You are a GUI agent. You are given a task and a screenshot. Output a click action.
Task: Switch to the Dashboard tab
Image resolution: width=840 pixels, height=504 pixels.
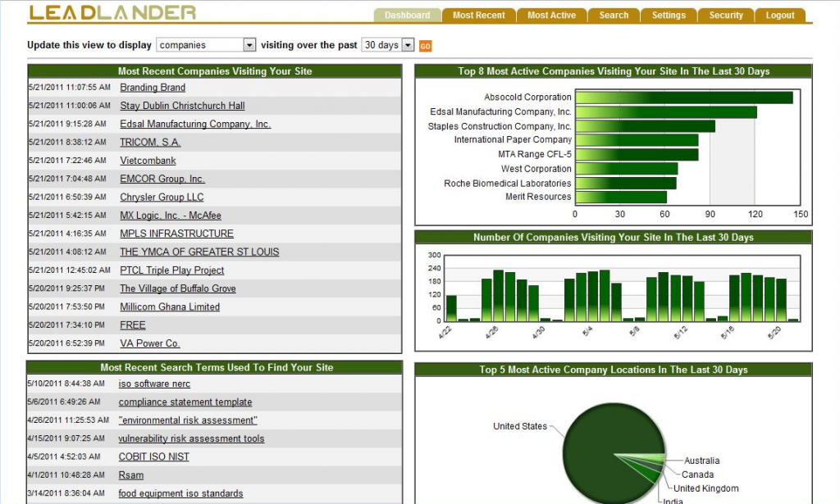pos(407,16)
